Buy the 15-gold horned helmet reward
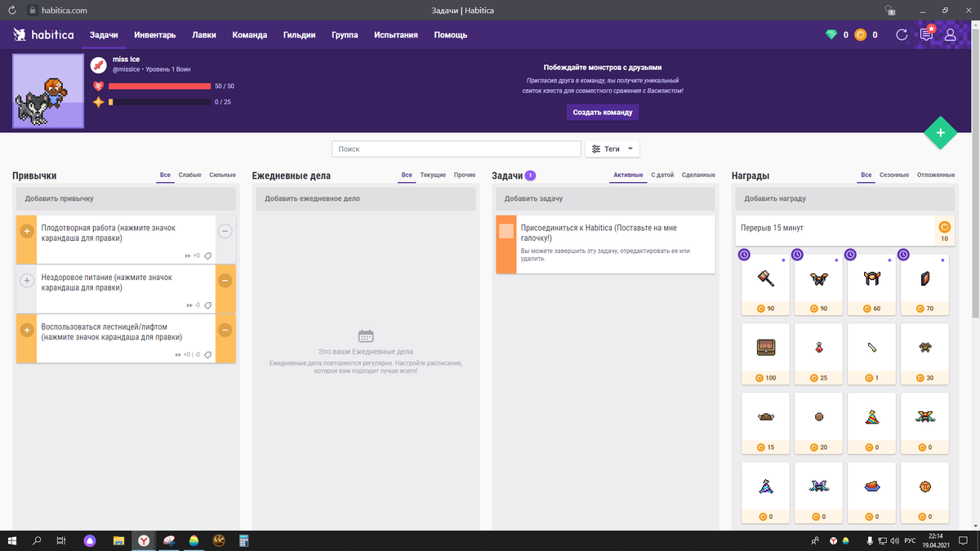Image resolution: width=980 pixels, height=551 pixels. point(767,424)
